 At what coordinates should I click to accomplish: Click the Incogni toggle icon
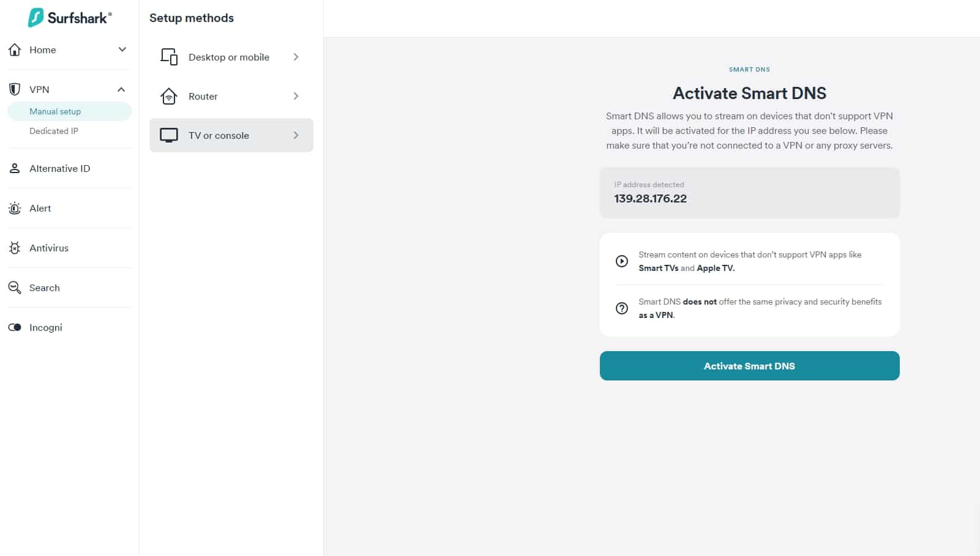(15, 327)
